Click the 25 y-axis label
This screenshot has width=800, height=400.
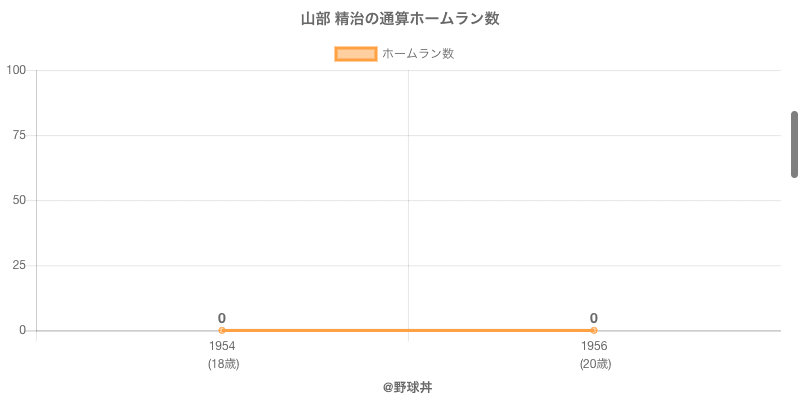[x=19, y=265]
